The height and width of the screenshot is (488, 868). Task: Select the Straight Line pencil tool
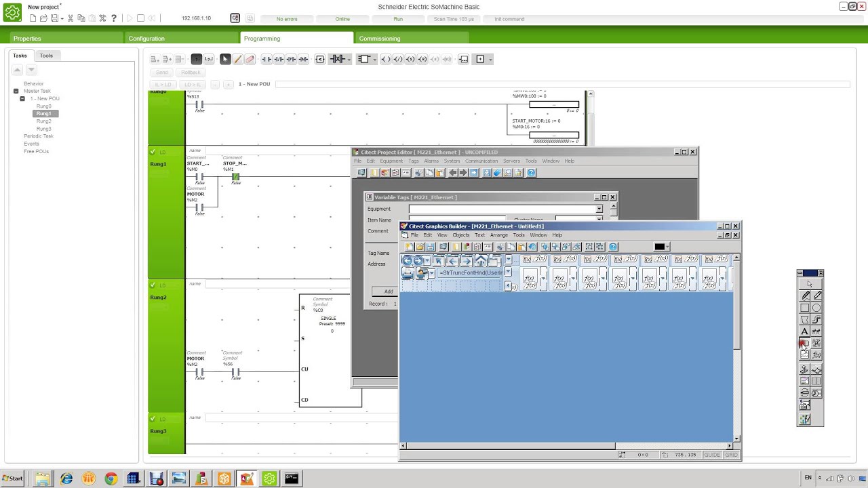click(x=816, y=296)
